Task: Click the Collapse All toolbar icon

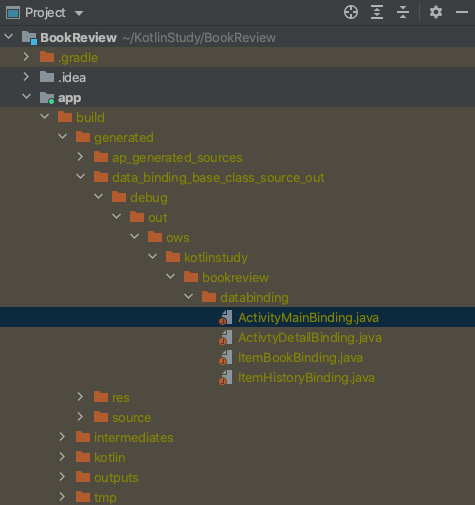Action: [403, 12]
